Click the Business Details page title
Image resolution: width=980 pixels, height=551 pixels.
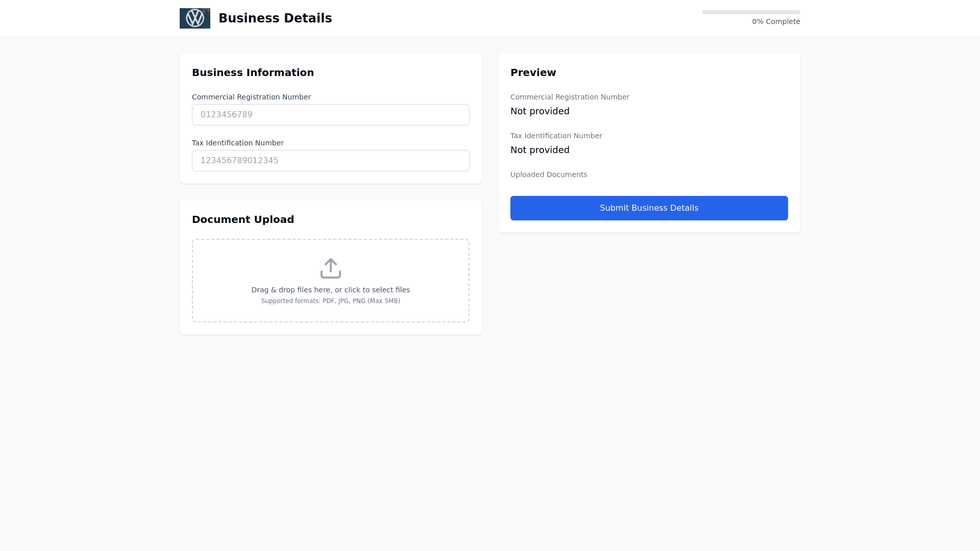pyautogui.click(x=275, y=18)
